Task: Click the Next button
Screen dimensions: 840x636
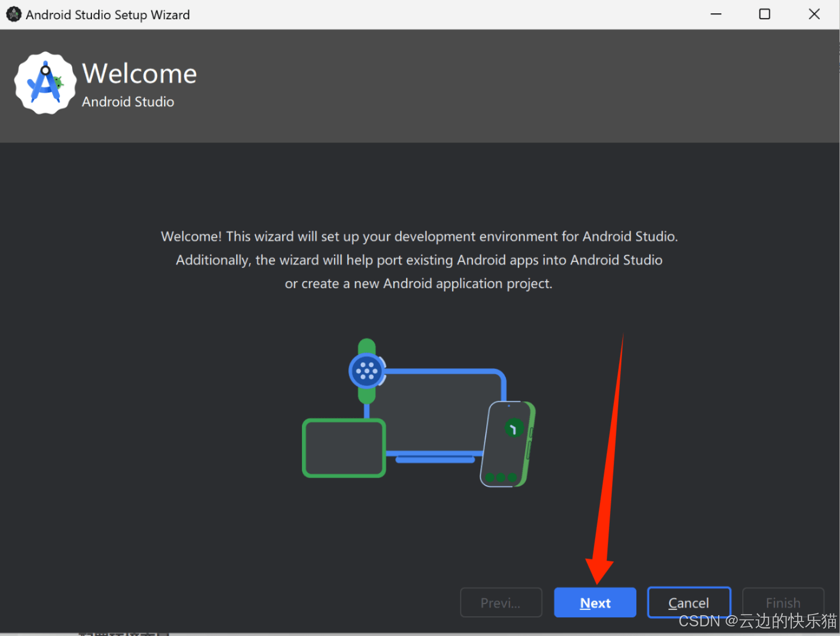Action: [x=595, y=602]
